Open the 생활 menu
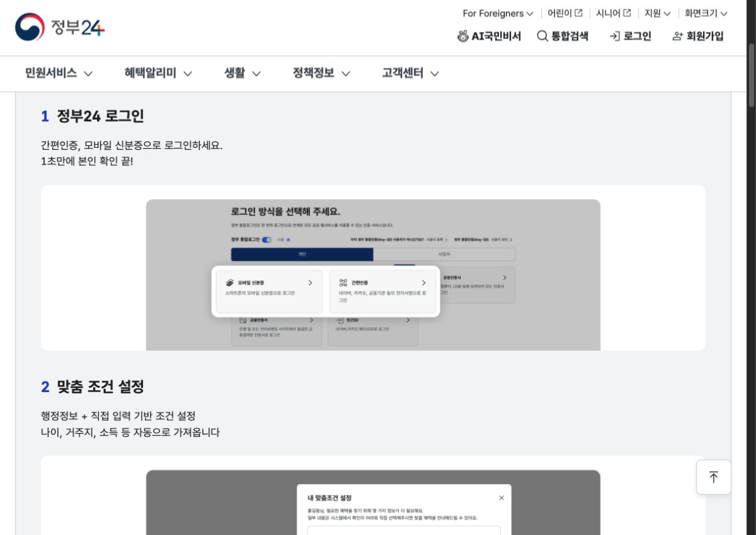Screen dimensions: 756x535 point(242,73)
